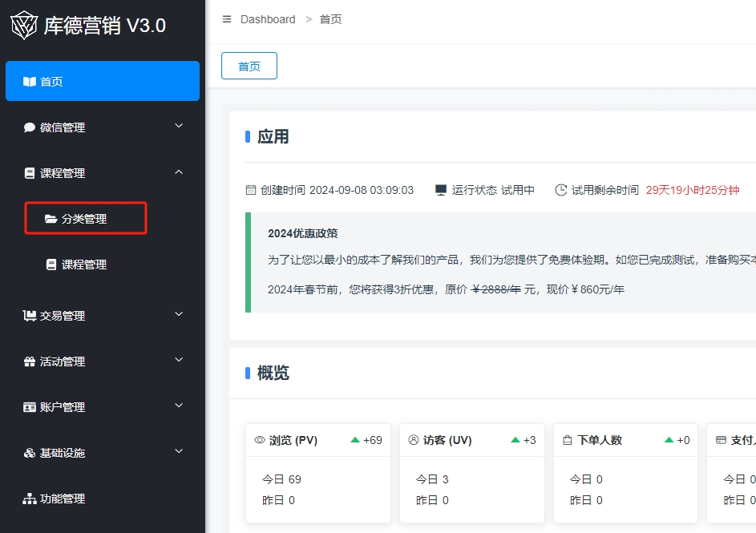756x533 pixels.
Task: Click the user icon in 访客 (UV) card
Action: coord(414,440)
